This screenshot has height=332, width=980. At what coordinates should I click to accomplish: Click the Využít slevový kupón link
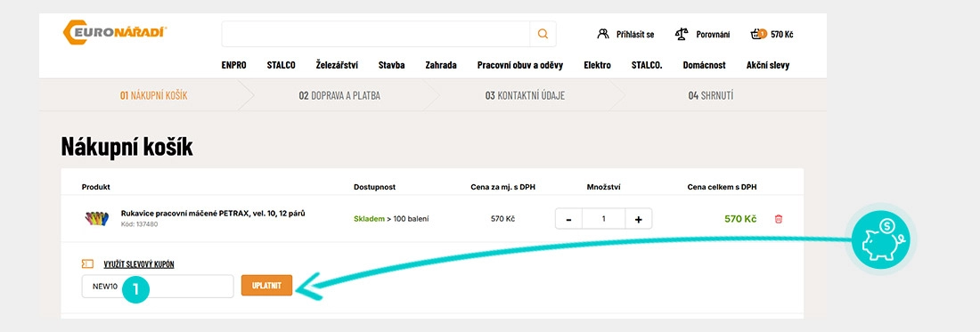click(x=139, y=264)
